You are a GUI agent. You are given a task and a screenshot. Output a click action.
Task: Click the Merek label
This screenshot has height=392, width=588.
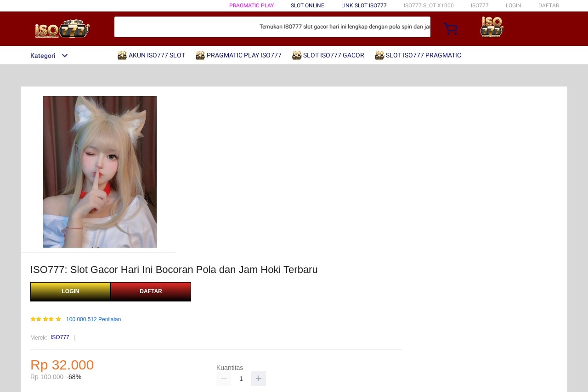pos(39,338)
